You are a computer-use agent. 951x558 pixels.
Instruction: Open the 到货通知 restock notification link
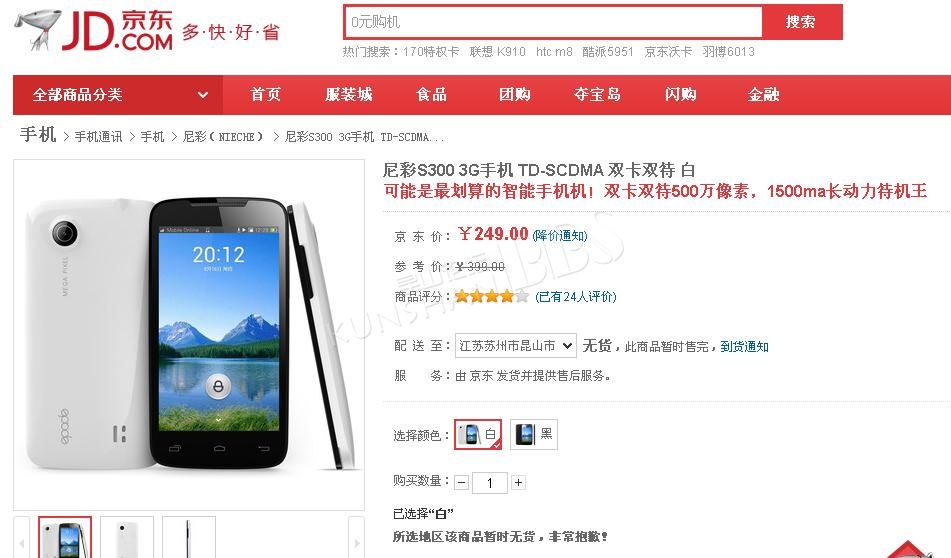(x=744, y=346)
